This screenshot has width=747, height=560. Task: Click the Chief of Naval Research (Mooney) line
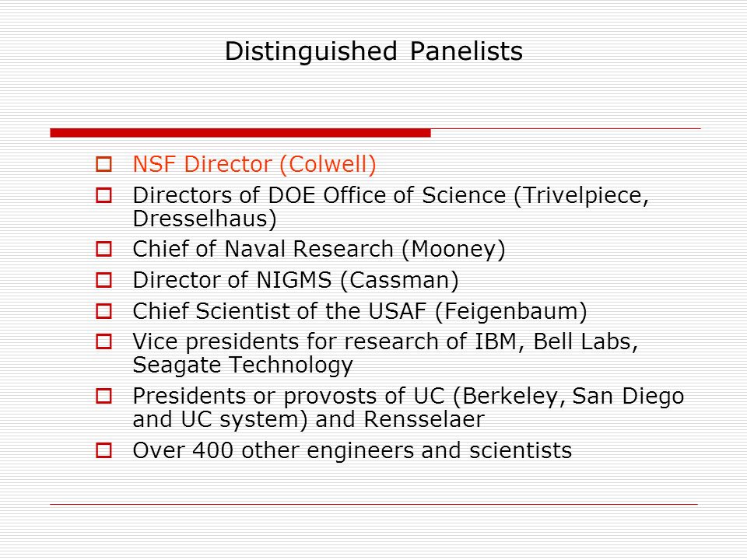pyautogui.click(x=319, y=249)
